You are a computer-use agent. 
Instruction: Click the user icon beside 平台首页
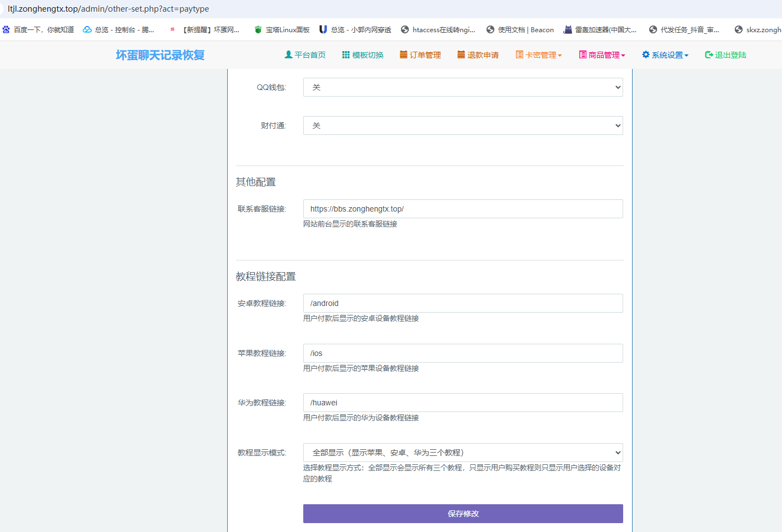coord(288,55)
